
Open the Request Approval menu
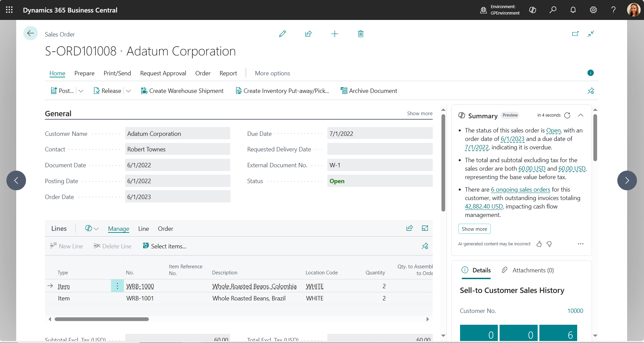163,73
